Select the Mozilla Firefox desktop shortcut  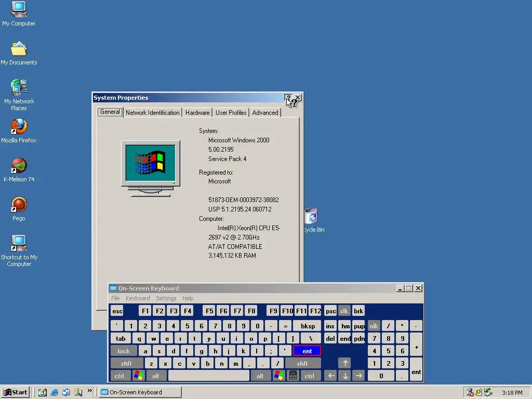tap(19, 130)
